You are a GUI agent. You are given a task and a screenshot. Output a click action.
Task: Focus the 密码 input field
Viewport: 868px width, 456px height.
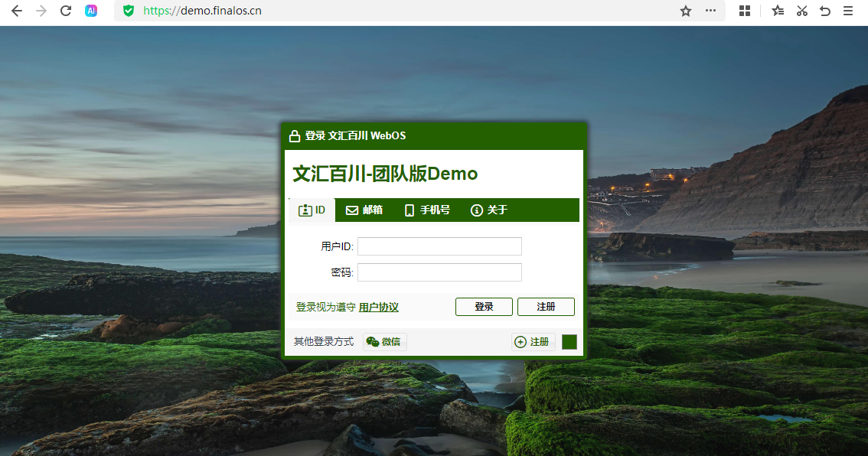[439, 272]
